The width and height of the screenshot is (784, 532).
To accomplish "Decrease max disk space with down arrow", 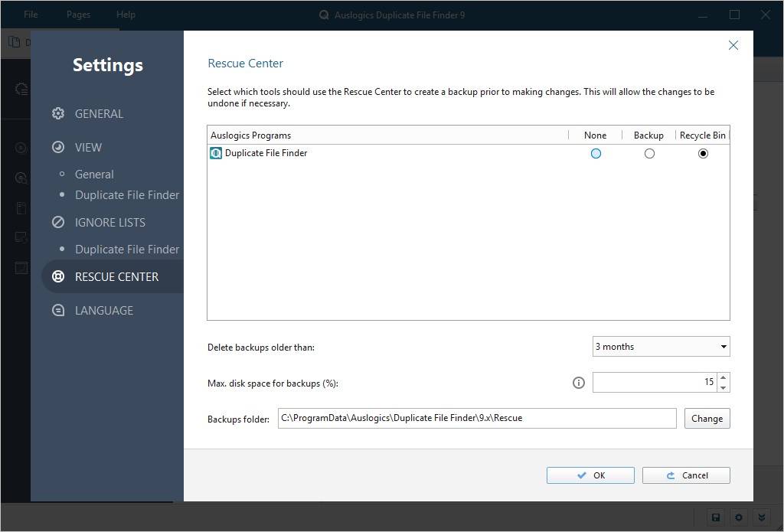I will [723, 387].
